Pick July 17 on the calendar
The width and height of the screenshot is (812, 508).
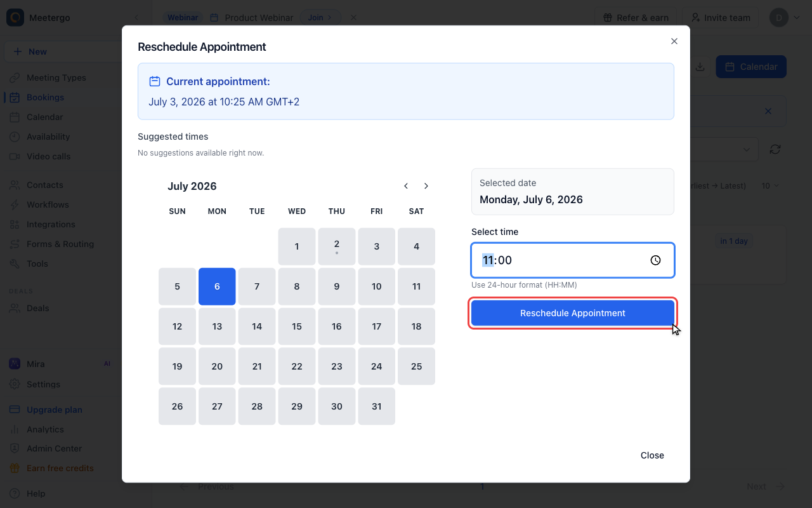tap(377, 326)
